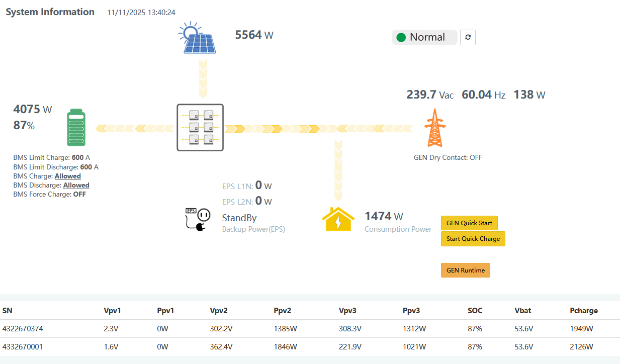Click the yellow house consumption icon

[x=338, y=220]
